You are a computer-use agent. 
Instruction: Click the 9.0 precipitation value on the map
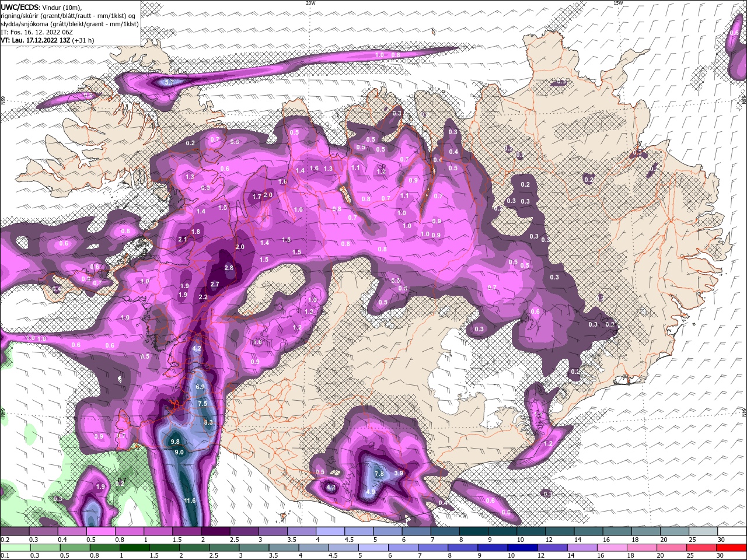coord(179,452)
